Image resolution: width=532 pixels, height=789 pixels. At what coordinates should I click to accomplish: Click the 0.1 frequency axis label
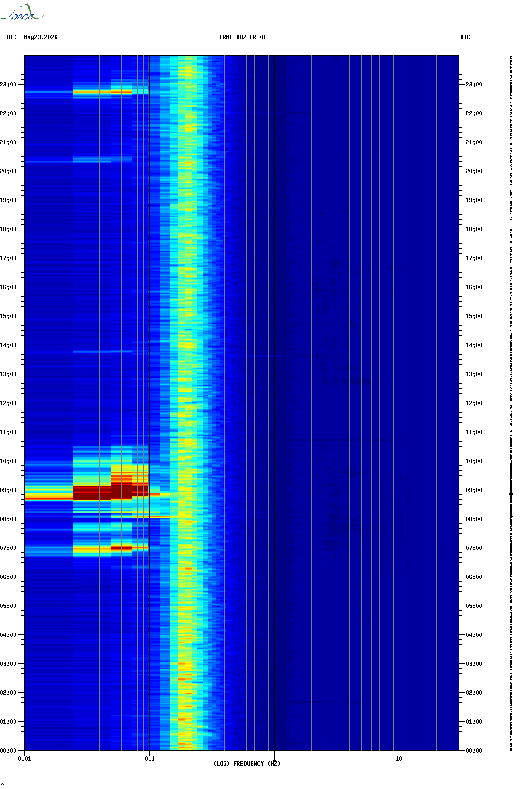(150, 759)
